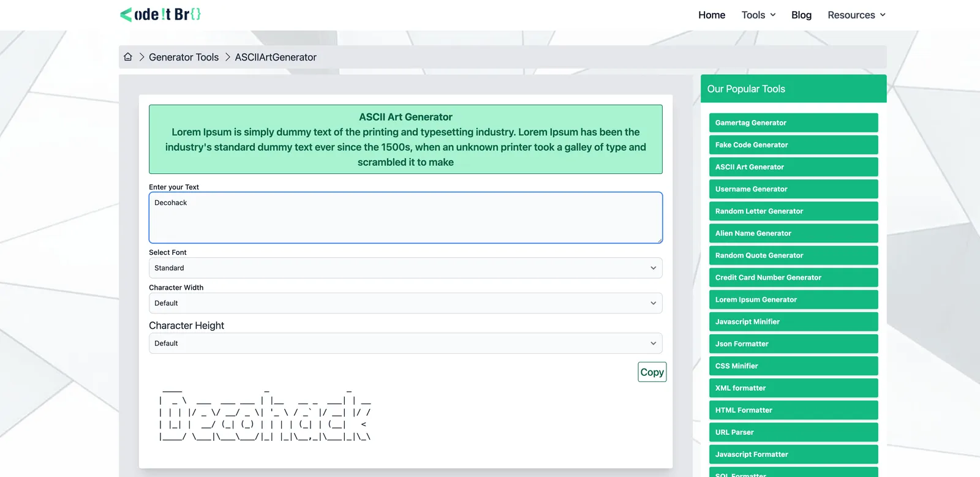Click the home icon in breadcrumb
The width and height of the screenshot is (980, 477).
[x=127, y=57]
